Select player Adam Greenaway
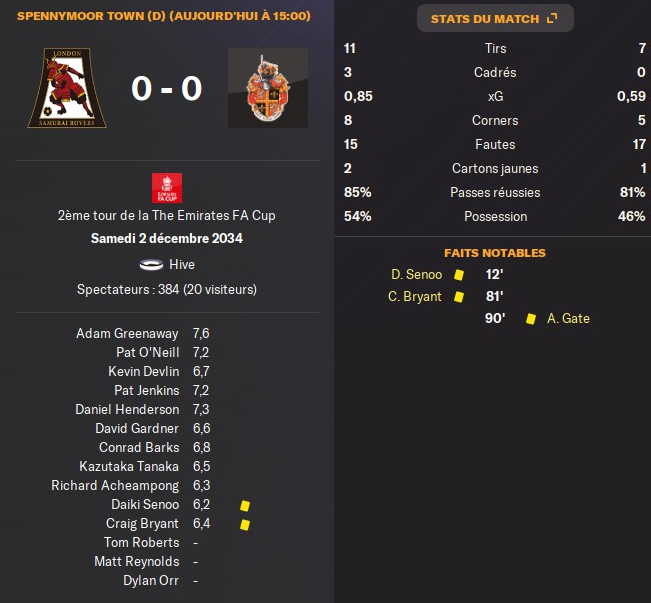The image size is (651, 603). click(127, 333)
